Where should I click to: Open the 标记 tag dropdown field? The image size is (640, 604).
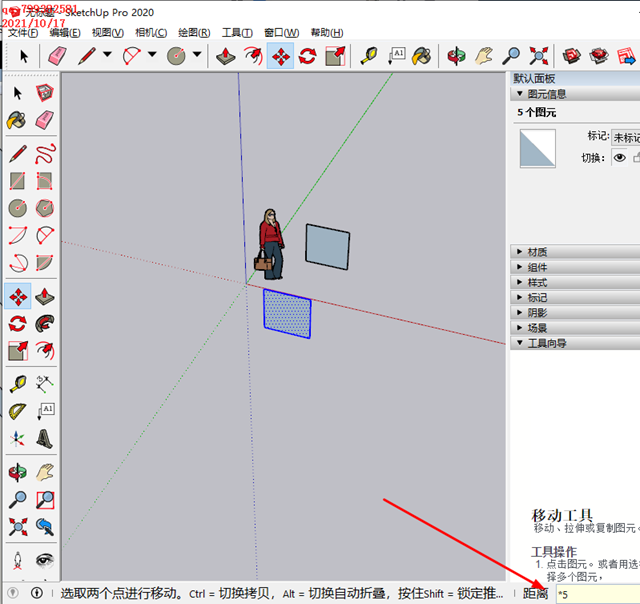pyautogui.click(x=626, y=137)
